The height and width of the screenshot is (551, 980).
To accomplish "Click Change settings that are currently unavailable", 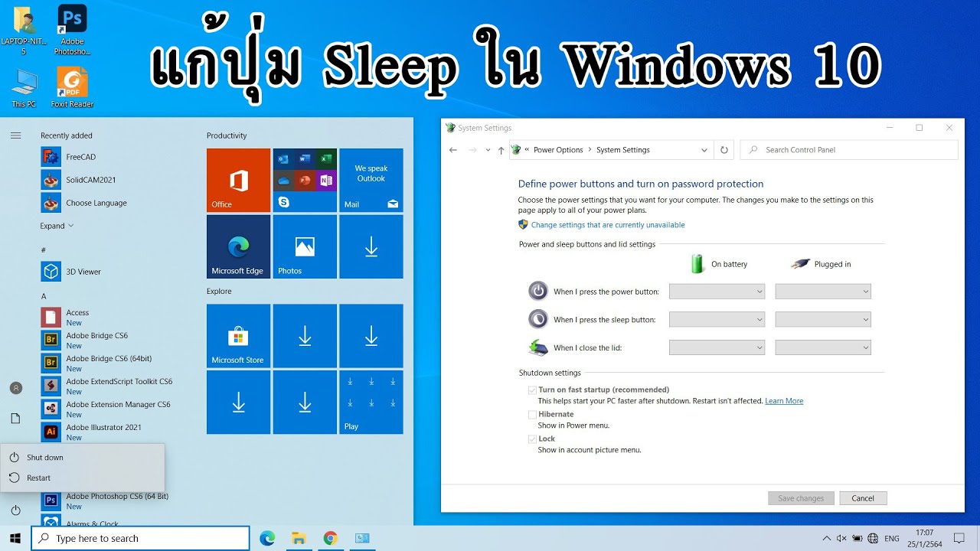I will (x=608, y=225).
